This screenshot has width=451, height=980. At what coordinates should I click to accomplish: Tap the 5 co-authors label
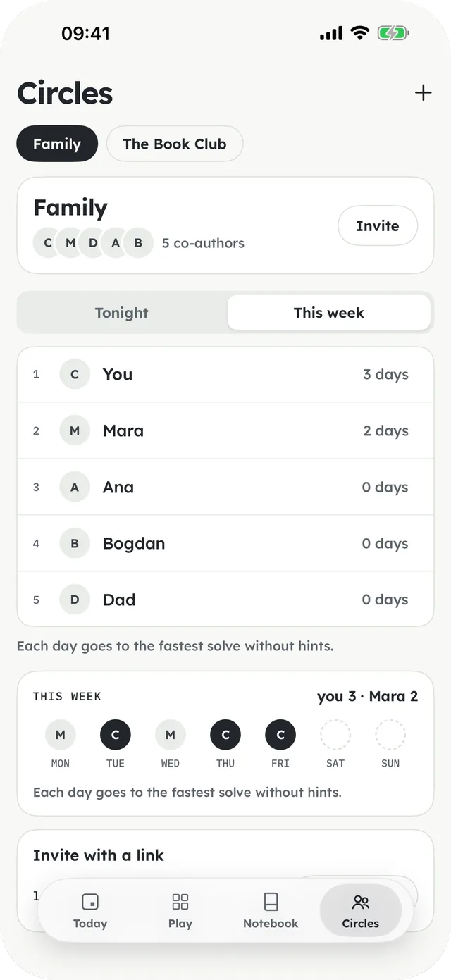tap(203, 243)
